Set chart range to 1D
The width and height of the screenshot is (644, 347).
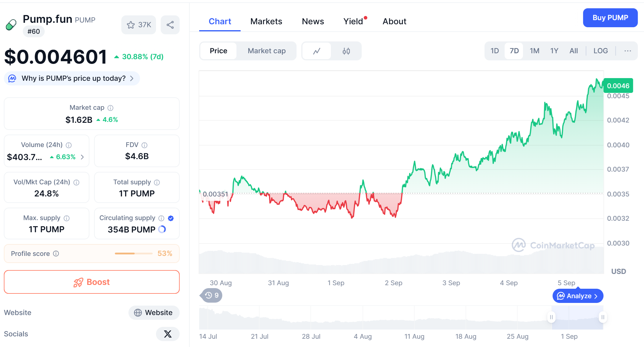[x=495, y=51]
